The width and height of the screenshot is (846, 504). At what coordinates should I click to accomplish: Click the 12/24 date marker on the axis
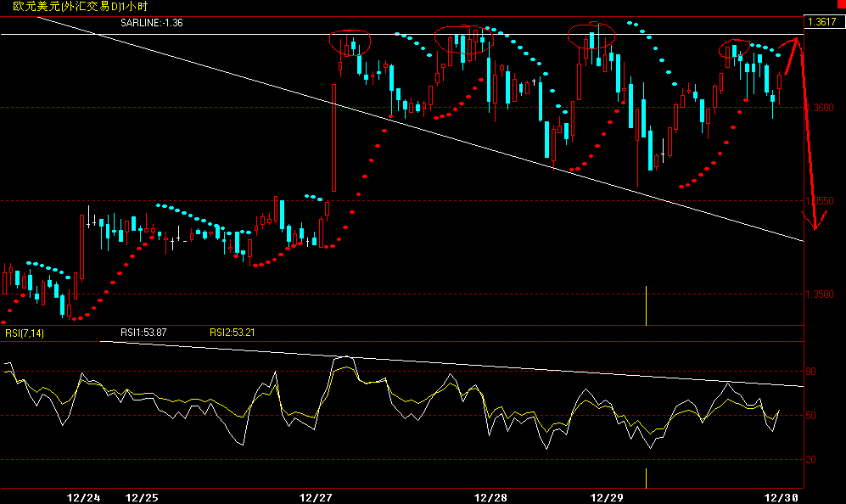click(x=83, y=493)
